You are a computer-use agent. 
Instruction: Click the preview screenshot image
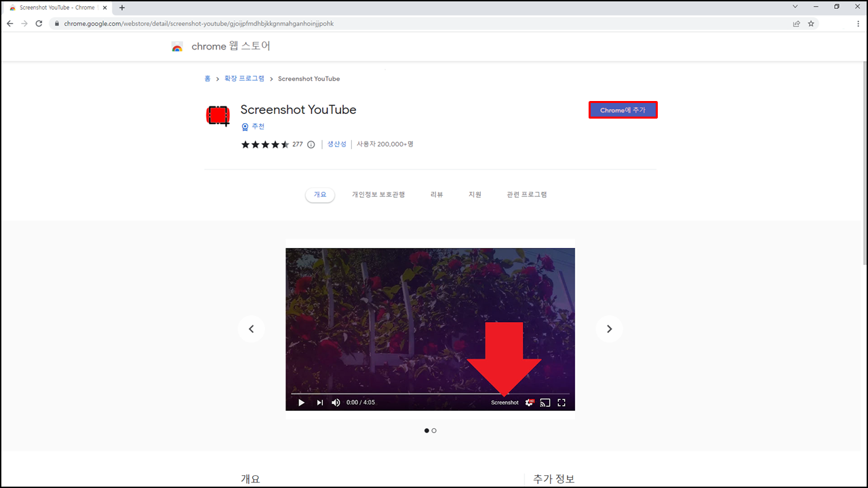pos(430,329)
